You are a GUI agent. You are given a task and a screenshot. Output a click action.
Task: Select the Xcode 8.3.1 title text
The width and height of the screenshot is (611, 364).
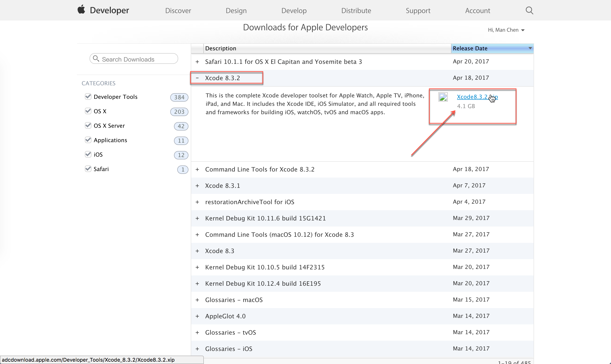[x=222, y=186]
